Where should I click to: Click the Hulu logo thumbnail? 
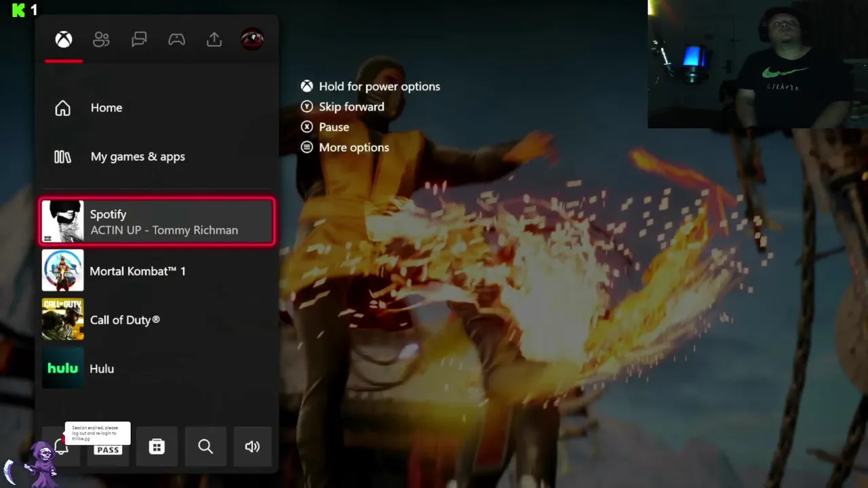63,368
